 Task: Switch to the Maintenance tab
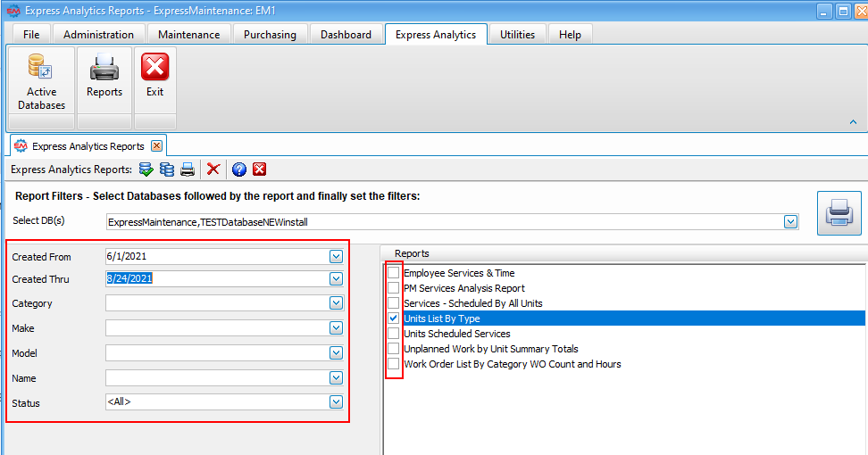point(188,34)
